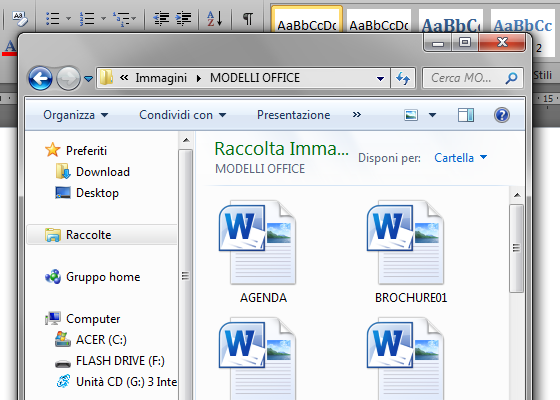Image resolution: width=560 pixels, height=400 pixels.
Task: Toggle Word's Show paragraph marks
Action: 248,18
